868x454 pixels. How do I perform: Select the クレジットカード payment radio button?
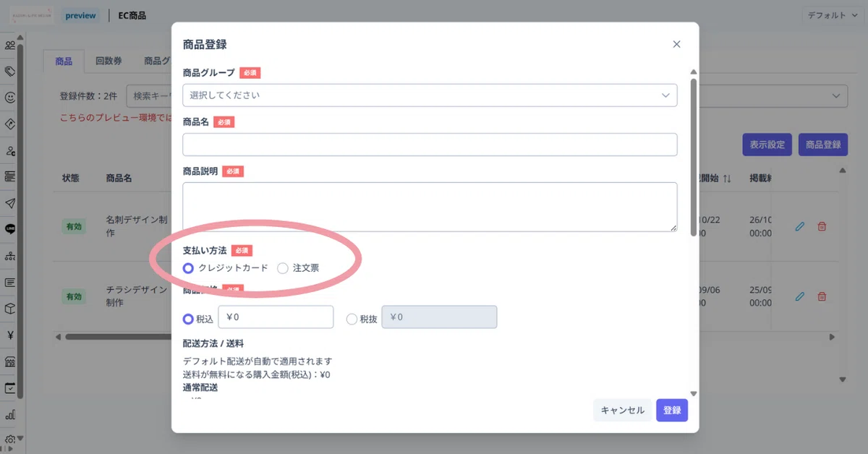click(189, 268)
